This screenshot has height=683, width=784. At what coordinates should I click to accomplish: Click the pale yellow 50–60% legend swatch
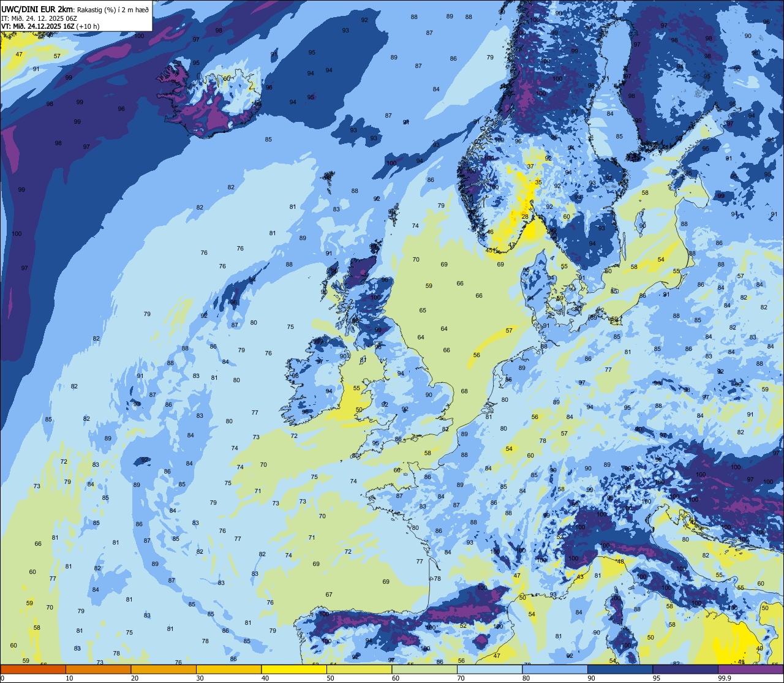(359, 669)
